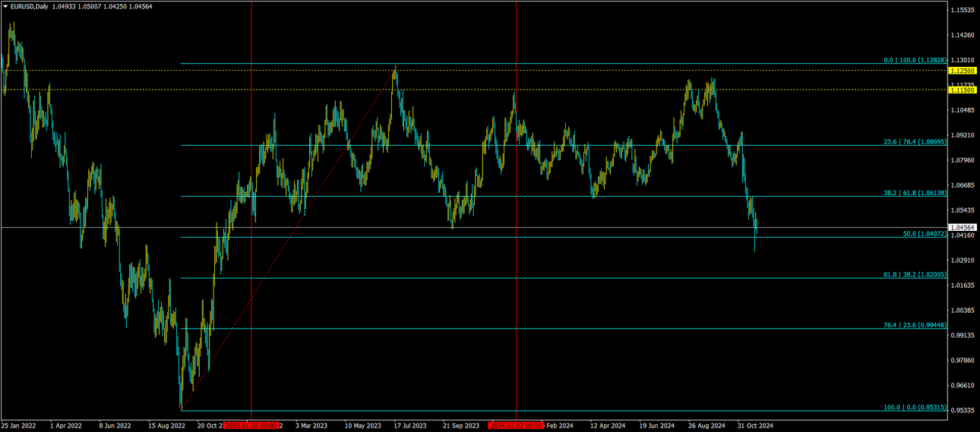Click the 15 Aug 2022 date label

click(167, 426)
